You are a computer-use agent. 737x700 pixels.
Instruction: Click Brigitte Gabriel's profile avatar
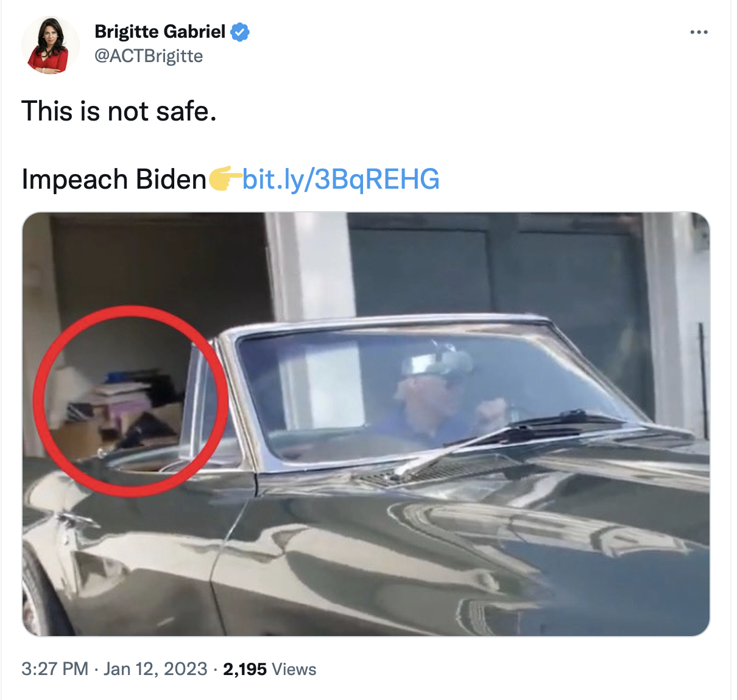(51, 46)
